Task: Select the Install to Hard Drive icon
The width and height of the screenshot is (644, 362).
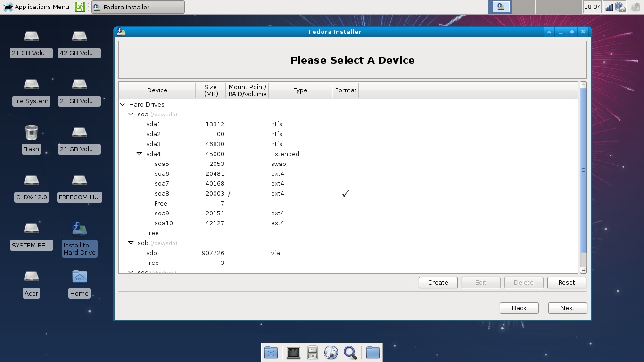Action: point(79,239)
